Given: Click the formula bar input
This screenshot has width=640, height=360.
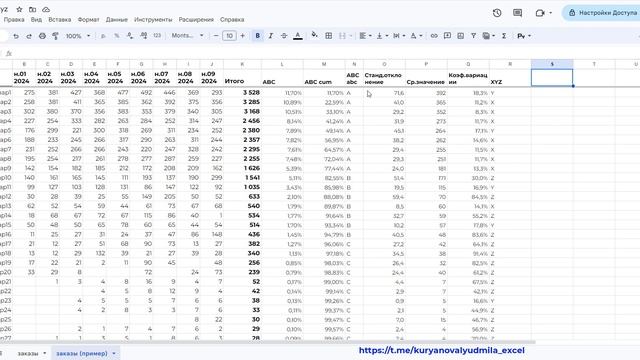Looking at the screenshot, I should tap(327, 53).
